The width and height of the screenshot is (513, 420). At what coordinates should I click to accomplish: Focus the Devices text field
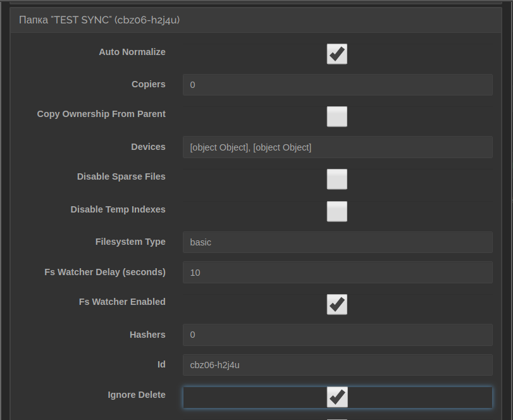coord(337,147)
